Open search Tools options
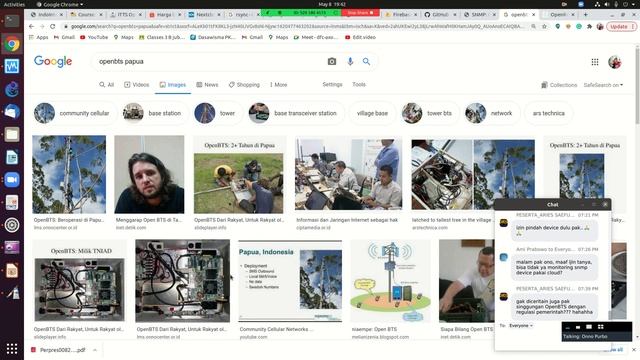This screenshot has height=360, width=640. (x=359, y=84)
